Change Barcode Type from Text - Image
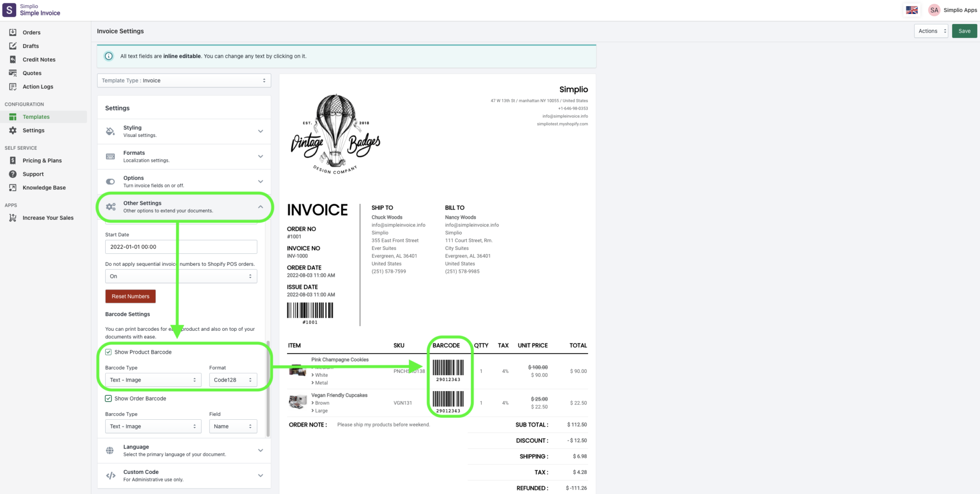This screenshot has width=980, height=494. 152,380
